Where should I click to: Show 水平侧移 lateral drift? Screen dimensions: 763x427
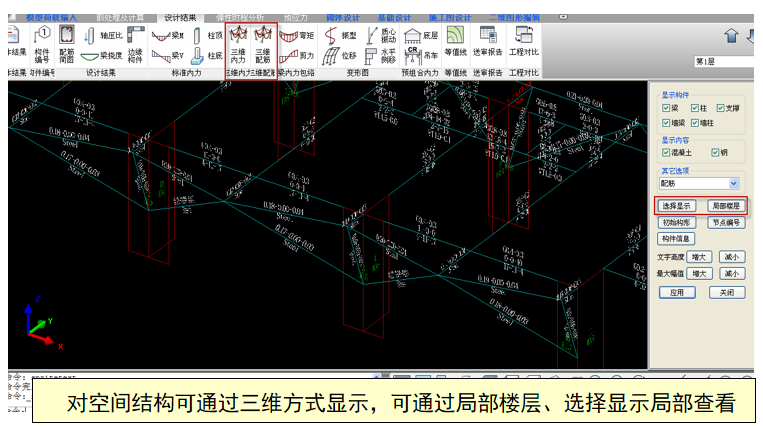point(382,55)
